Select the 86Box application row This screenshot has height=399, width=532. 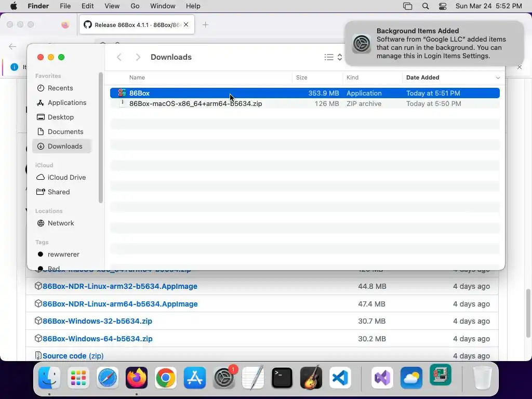pos(304,93)
